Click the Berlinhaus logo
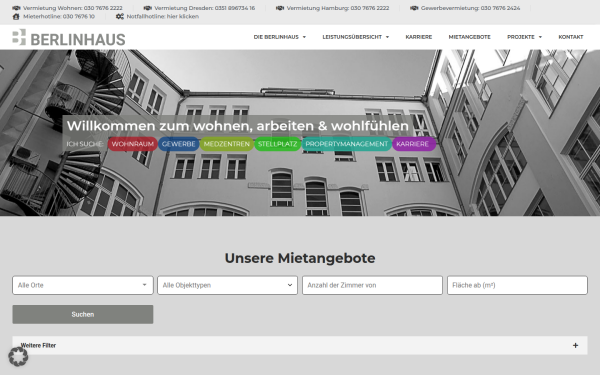The image size is (600, 375). [x=69, y=38]
